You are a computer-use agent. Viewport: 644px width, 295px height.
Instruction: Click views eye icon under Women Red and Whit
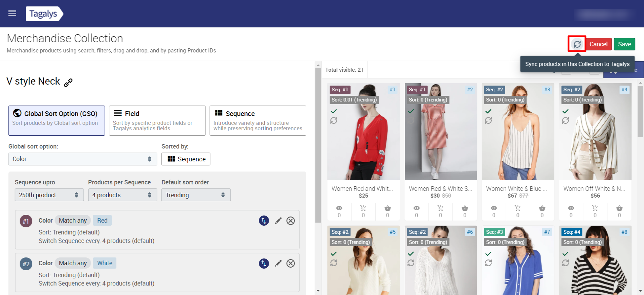(x=339, y=208)
